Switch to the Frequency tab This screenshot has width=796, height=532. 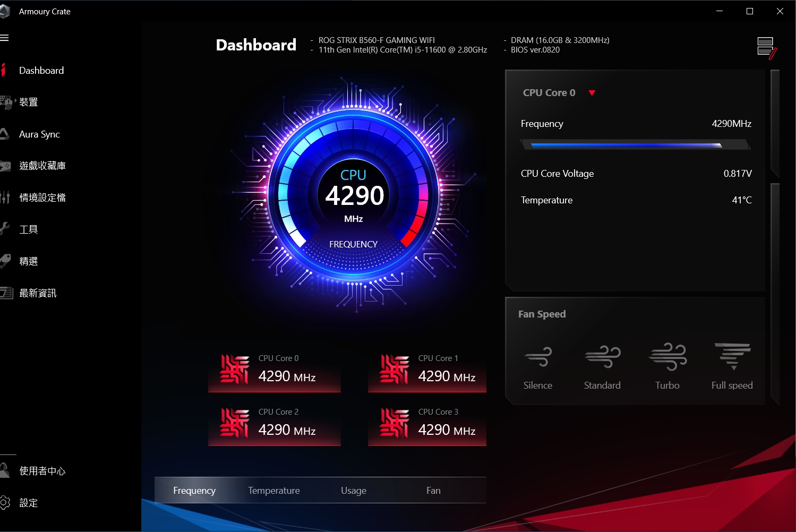pyautogui.click(x=194, y=491)
